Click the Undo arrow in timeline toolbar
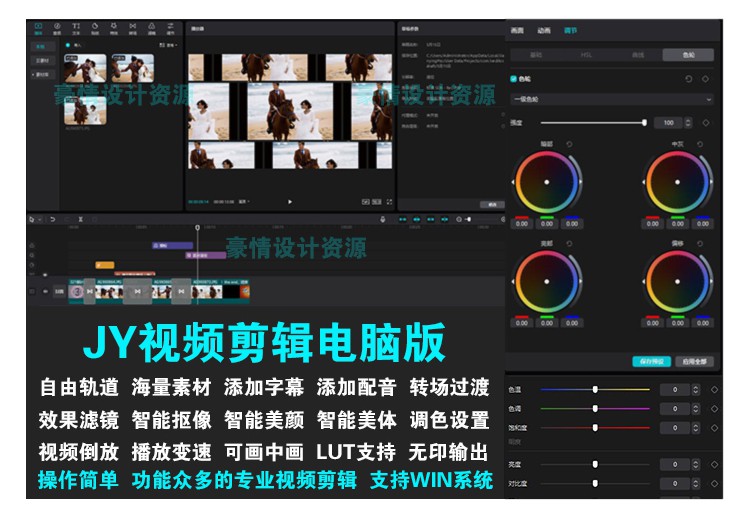 pyautogui.click(x=52, y=219)
